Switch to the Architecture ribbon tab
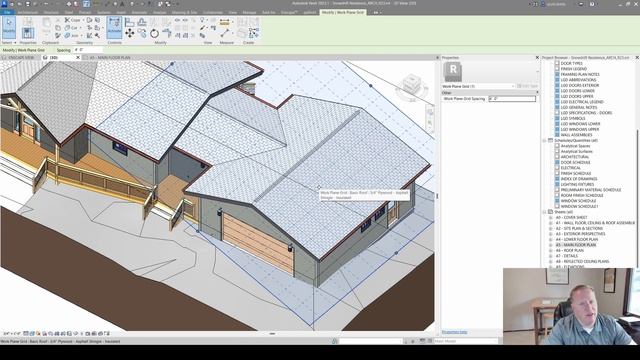640x360 pixels. (28, 12)
